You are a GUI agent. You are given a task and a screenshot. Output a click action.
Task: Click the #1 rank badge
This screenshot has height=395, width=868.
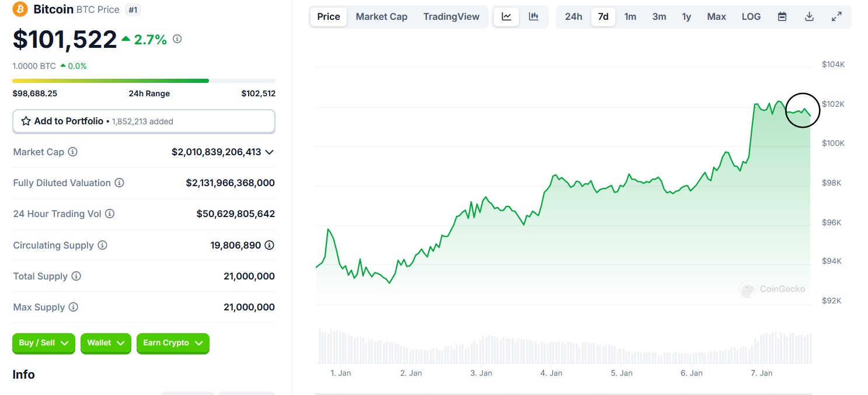[x=133, y=9]
